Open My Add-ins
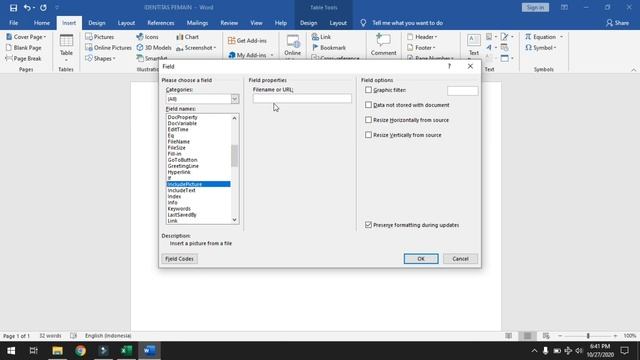640x360 pixels. click(x=251, y=55)
